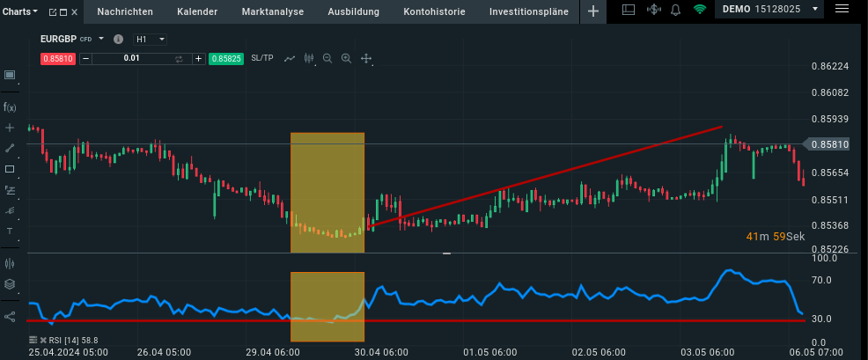Open notifications bell icon
The image size is (868, 360).
point(676,10)
